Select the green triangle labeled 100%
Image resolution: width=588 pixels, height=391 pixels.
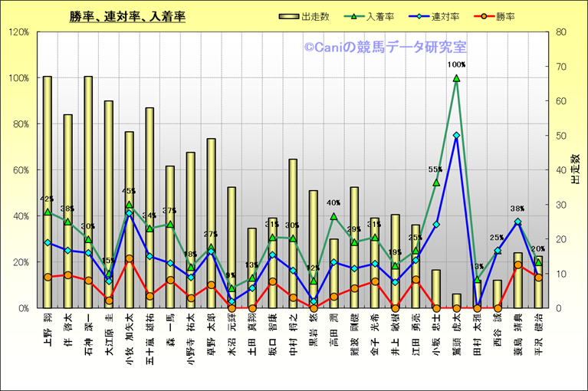[456, 78]
